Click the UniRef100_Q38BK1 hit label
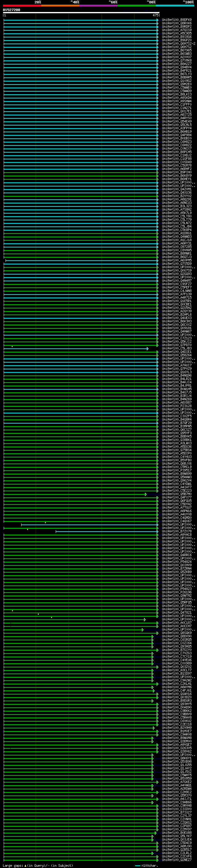The image size is (197, 868). pyautogui.click(x=177, y=440)
